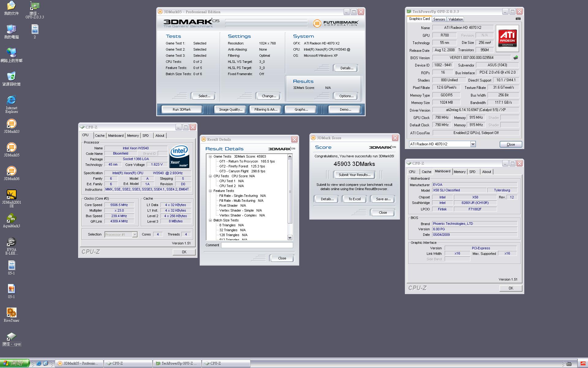Switch to About tab in right CPU-Z

coord(487,172)
